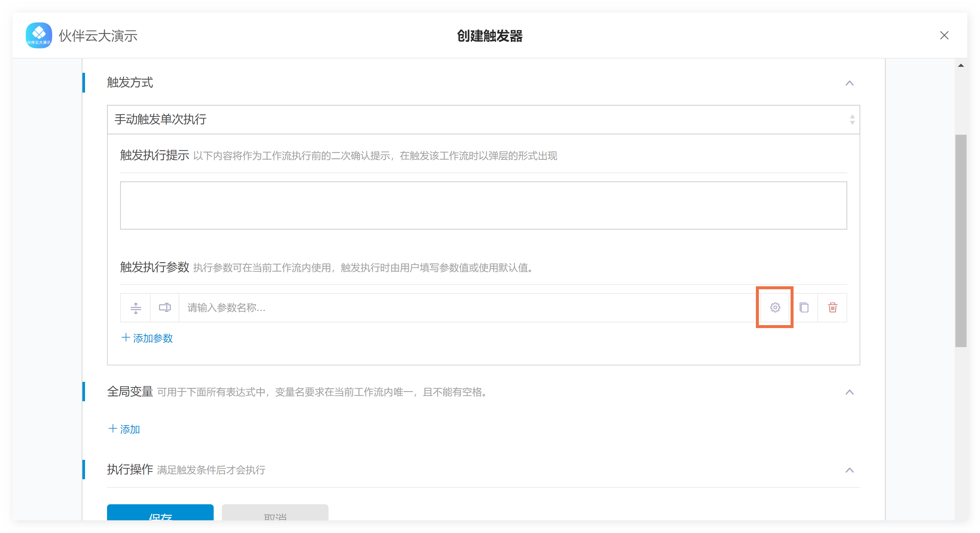The height and width of the screenshot is (533, 980).
Task: Collapse the 全局变量 section
Action: click(849, 392)
